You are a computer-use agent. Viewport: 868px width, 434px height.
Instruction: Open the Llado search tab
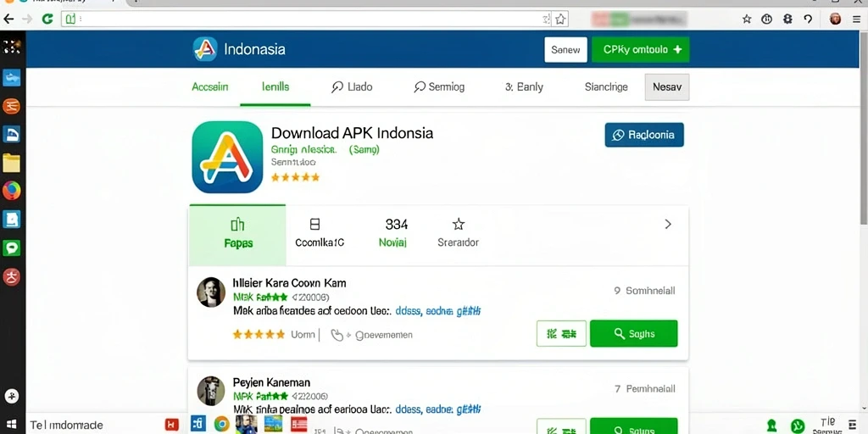point(352,87)
